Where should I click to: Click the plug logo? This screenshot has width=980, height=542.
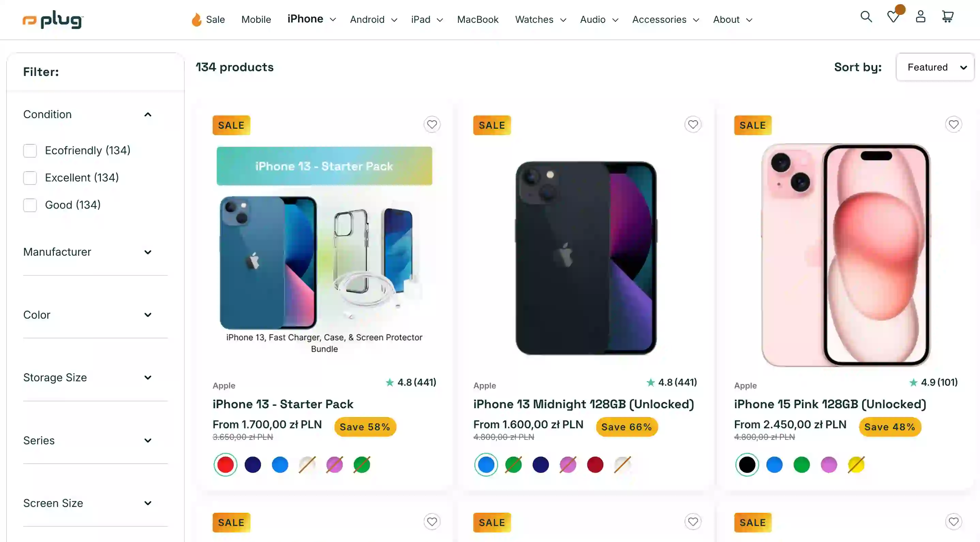[52, 19]
